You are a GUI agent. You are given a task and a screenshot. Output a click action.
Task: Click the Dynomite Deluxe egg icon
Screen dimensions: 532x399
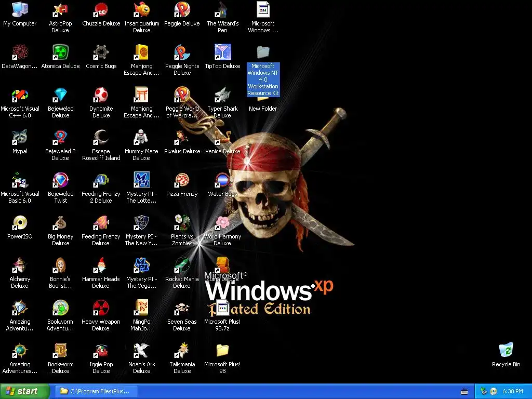click(101, 95)
